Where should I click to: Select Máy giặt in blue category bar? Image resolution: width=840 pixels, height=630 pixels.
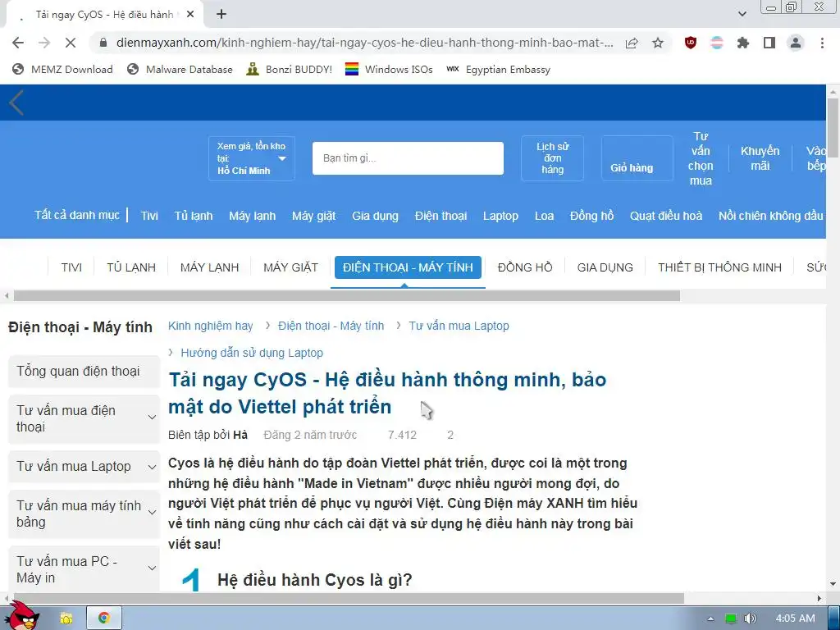[x=314, y=216]
